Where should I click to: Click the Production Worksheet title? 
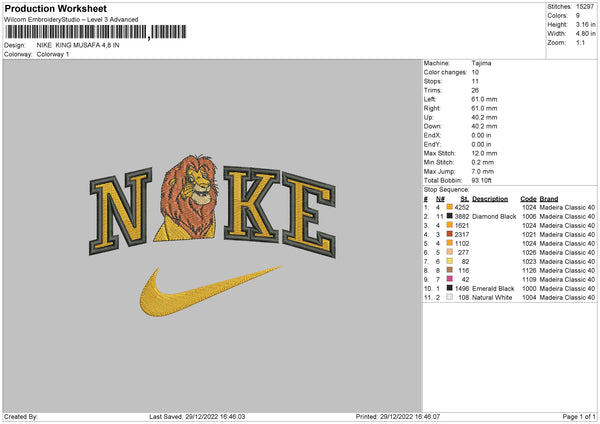click(56, 8)
